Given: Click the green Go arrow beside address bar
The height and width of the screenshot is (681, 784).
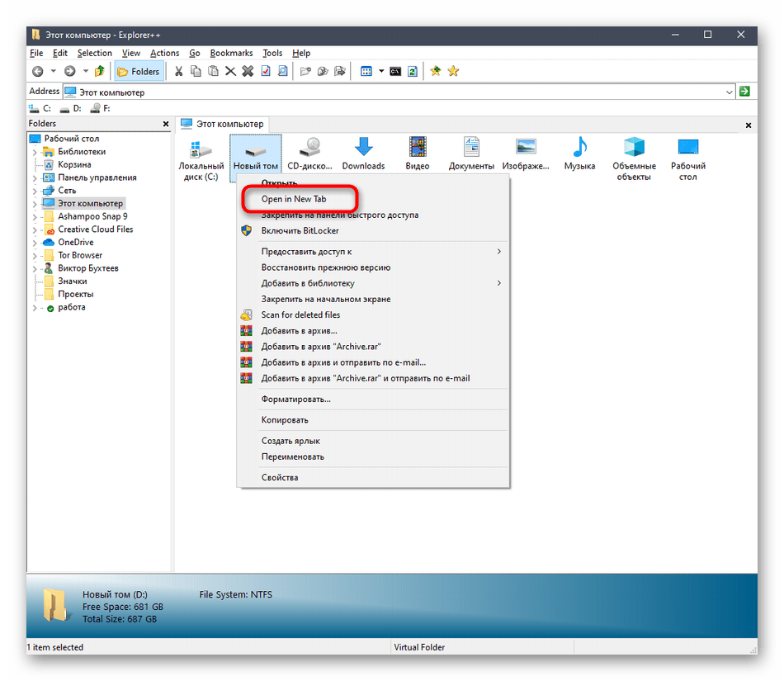Looking at the screenshot, I should pyautogui.click(x=744, y=92).
